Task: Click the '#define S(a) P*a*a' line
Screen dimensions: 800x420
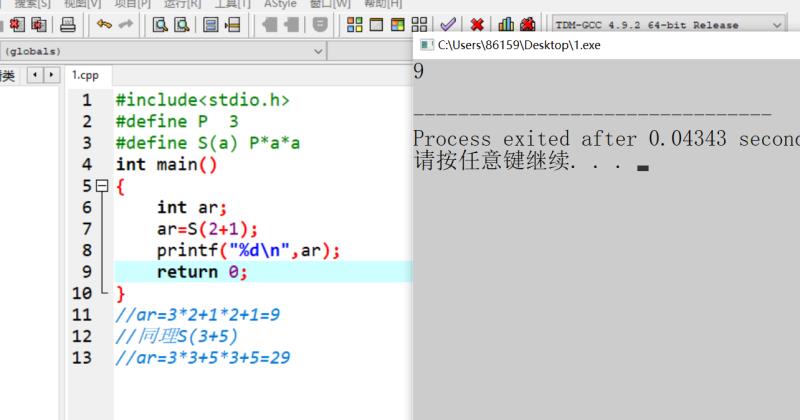Action: click(208, 143)
